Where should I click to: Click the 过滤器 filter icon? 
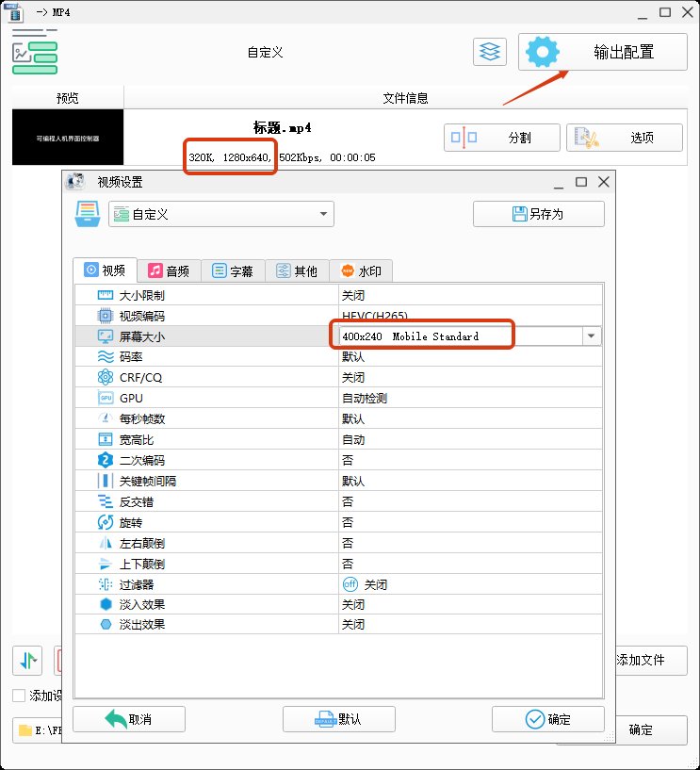[x=106, y=584]
